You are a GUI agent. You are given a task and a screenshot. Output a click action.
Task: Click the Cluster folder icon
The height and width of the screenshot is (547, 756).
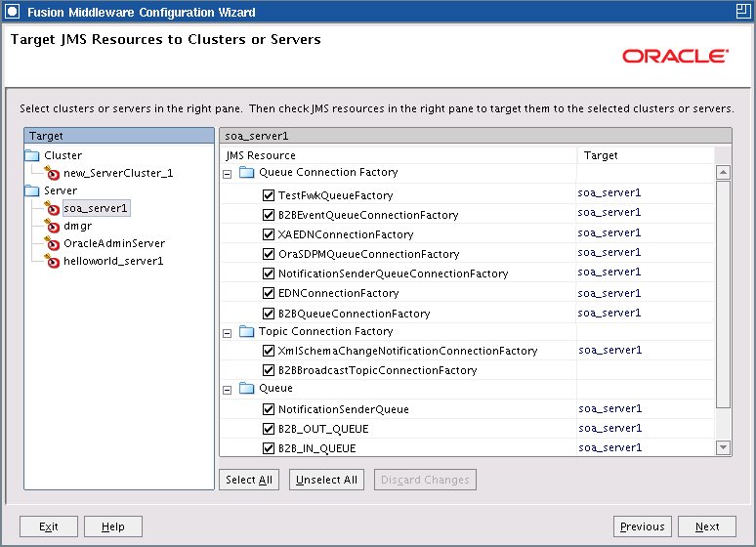(32, 155)
